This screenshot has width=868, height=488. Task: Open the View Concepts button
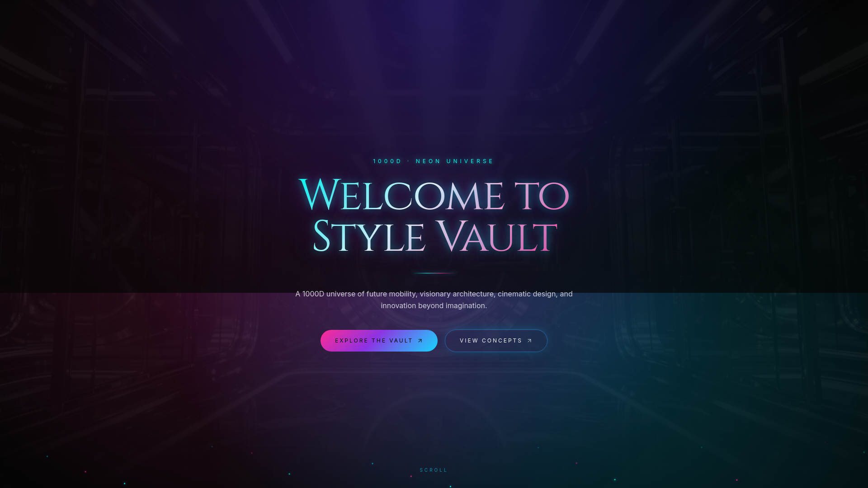pyautogui.click(x=496, y=341)
